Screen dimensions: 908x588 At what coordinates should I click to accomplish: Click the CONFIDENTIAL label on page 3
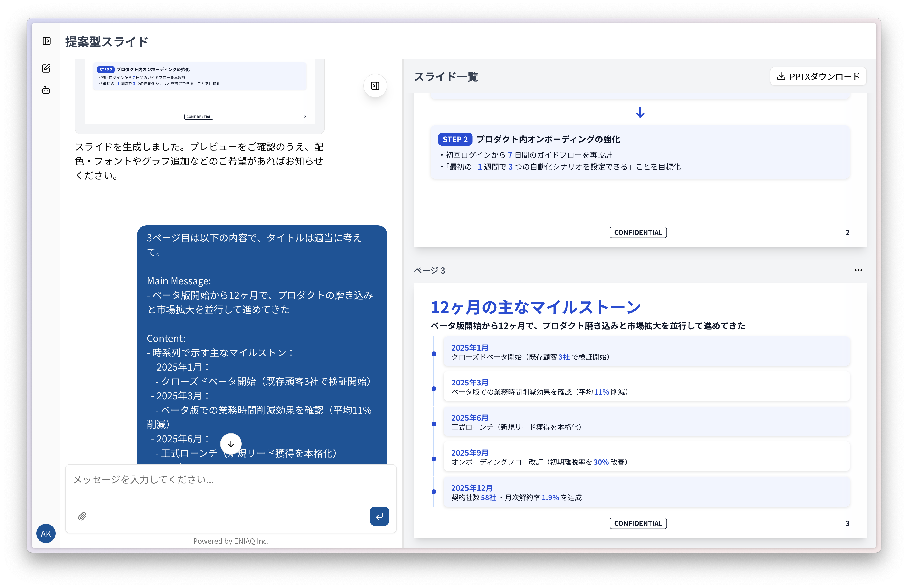pyautogui.click(x=638, y=523)
